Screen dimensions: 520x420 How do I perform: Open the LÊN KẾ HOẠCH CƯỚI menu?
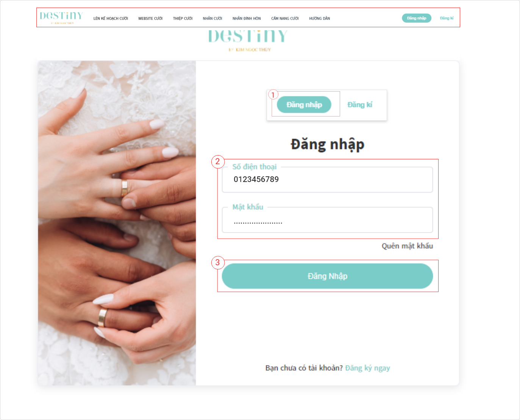[111, 19]
